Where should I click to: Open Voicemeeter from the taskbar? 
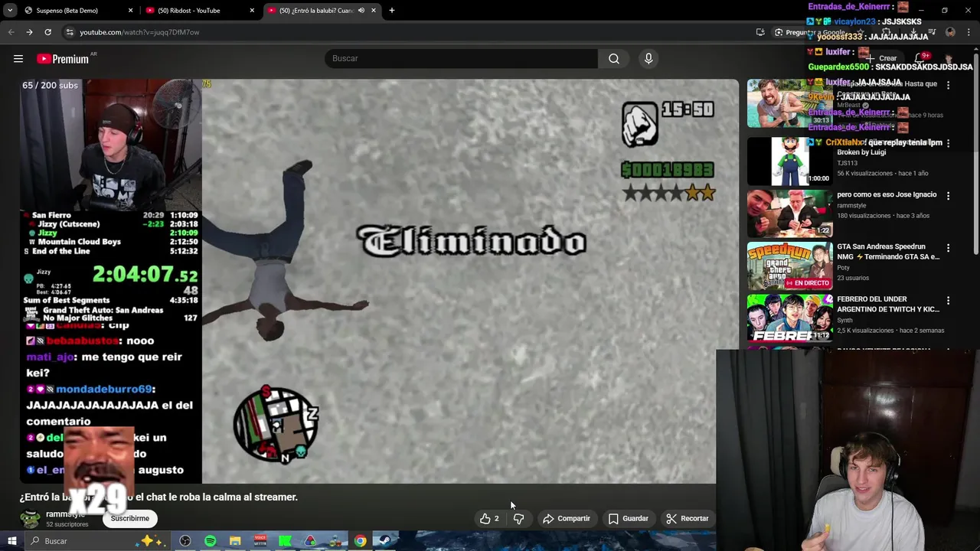260,541
